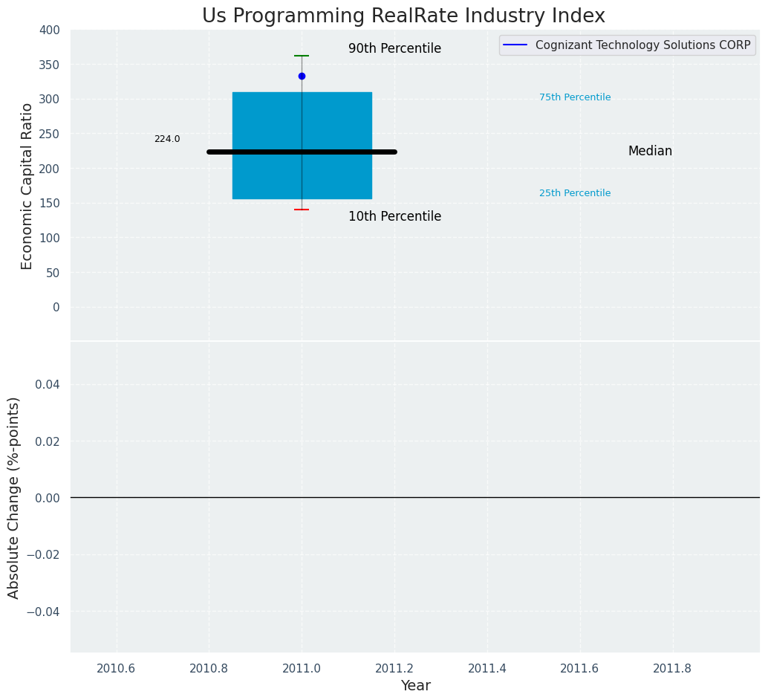The width and height of the screenshot is (768, 700).
Task: Select the "90th Percentile" annotation text
Action: pyautogui.click(x=394, y=49)
